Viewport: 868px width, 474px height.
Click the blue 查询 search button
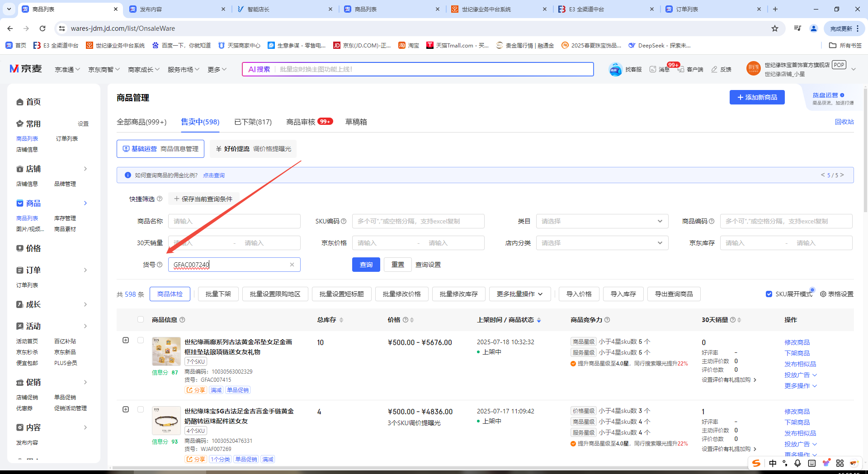pos(366,265)
